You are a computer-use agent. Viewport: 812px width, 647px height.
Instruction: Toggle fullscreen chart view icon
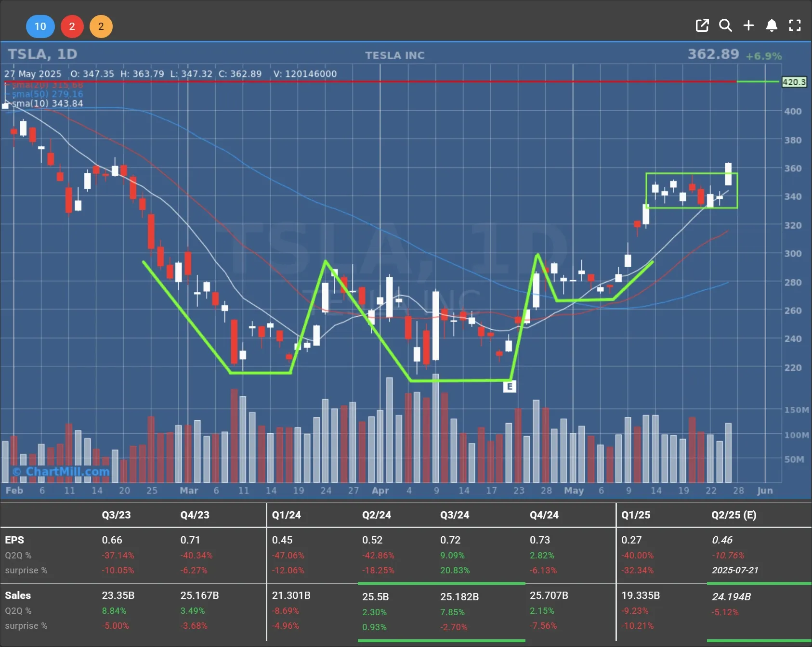pyautogui.click(x=795, y=26)
